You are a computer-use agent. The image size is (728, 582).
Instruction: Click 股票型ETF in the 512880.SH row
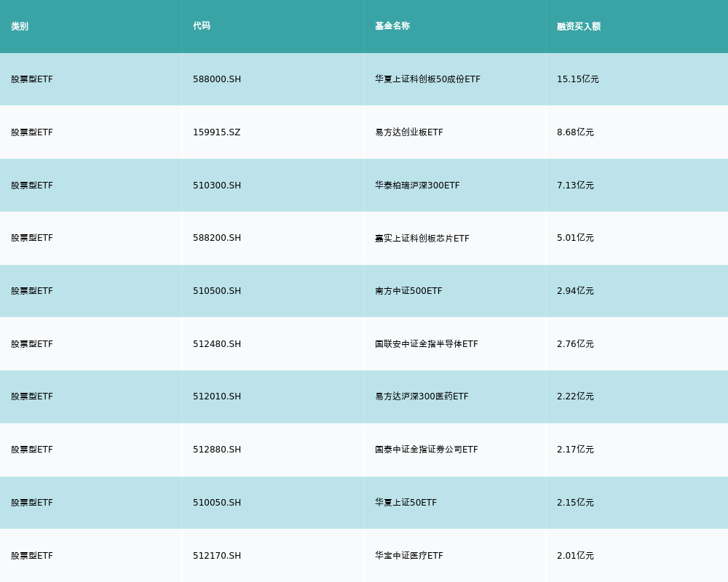click(x=32, y=450)
